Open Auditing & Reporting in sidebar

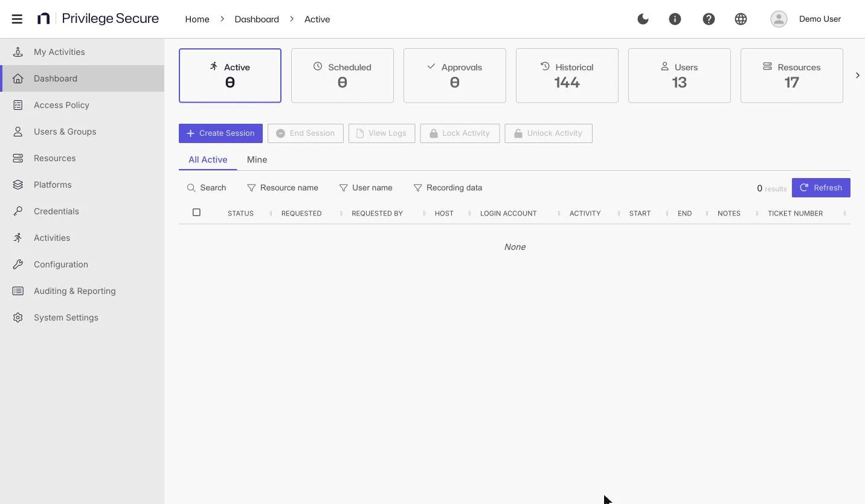(82, 291)
